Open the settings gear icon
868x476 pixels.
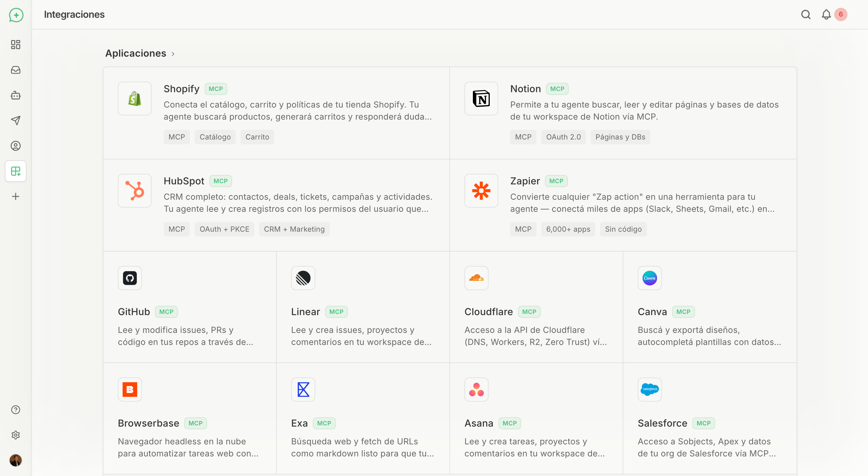click(15, 435)
